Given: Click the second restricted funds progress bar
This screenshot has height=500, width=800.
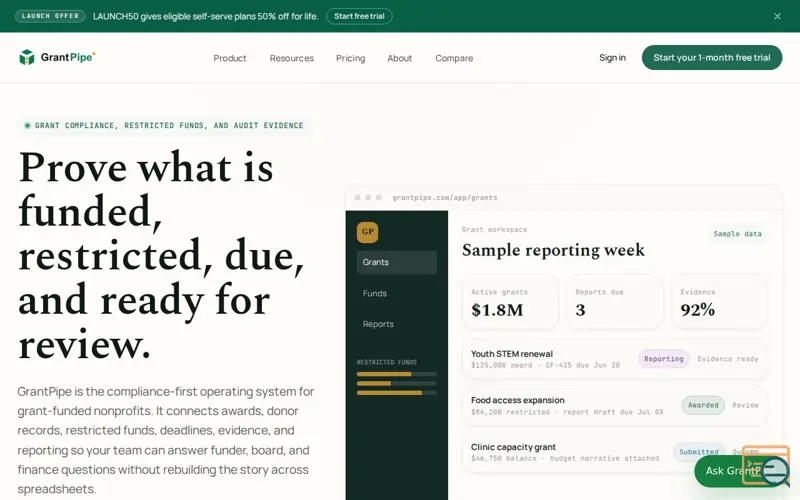Looking at the screenshot, I should click(396, 383).
